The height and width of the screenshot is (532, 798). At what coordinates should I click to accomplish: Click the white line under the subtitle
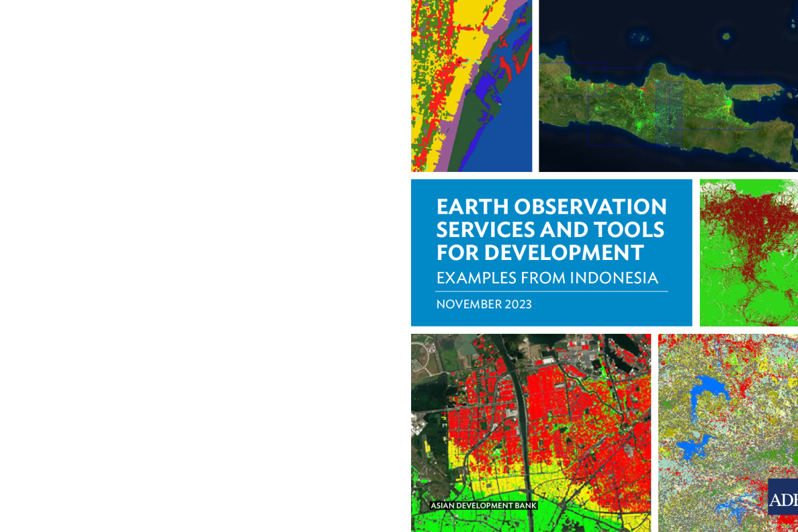pyautogui.click(x=551, y=292)
